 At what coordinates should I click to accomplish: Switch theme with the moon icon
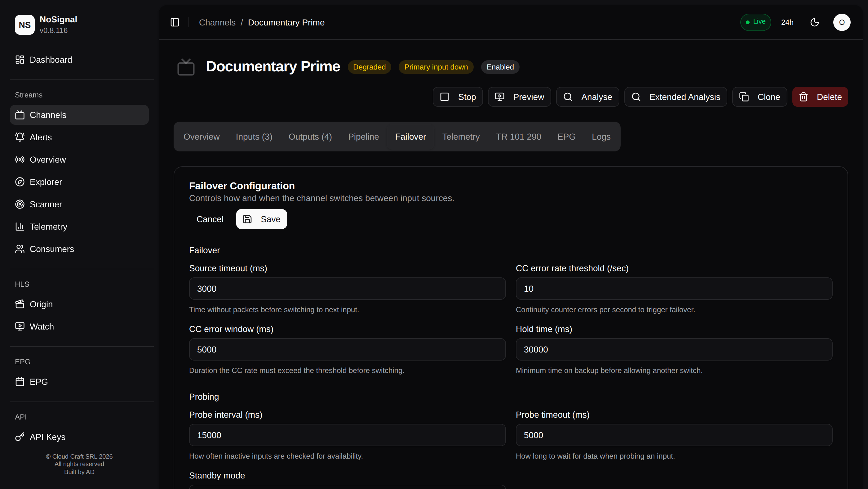point(814,22)
